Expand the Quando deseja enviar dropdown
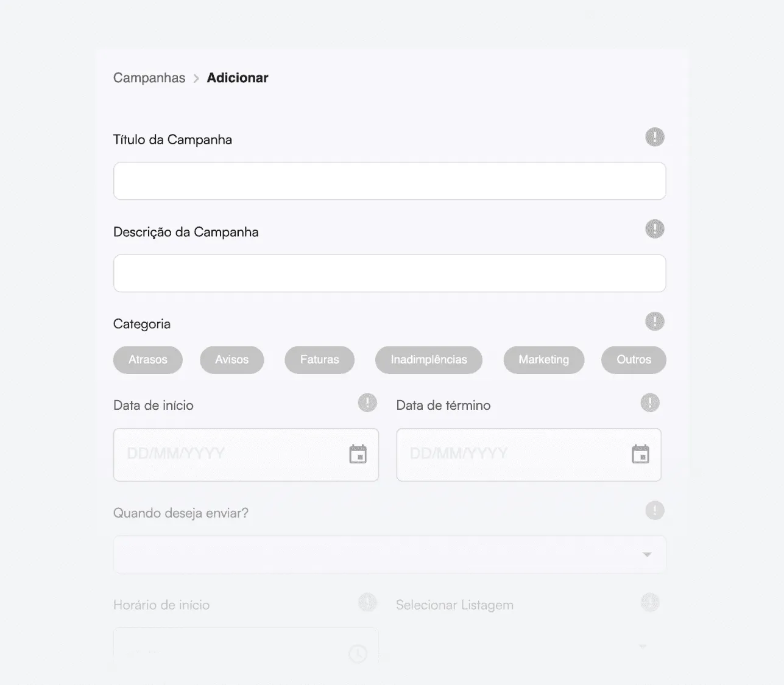The image size is (784, 685). point(390,554)
